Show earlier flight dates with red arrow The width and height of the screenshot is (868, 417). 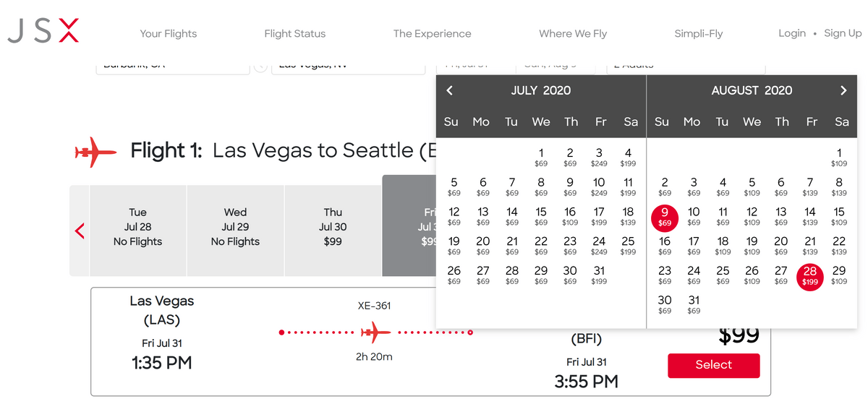point(80,231)
